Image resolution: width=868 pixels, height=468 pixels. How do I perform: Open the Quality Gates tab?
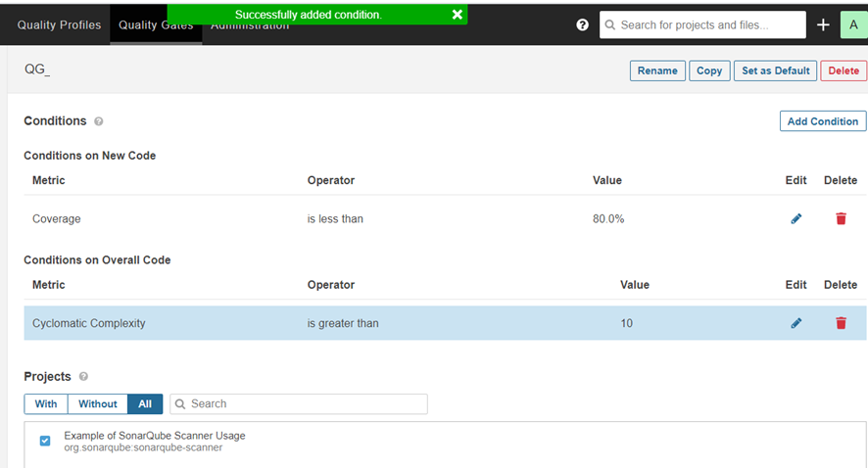[156, 24]
